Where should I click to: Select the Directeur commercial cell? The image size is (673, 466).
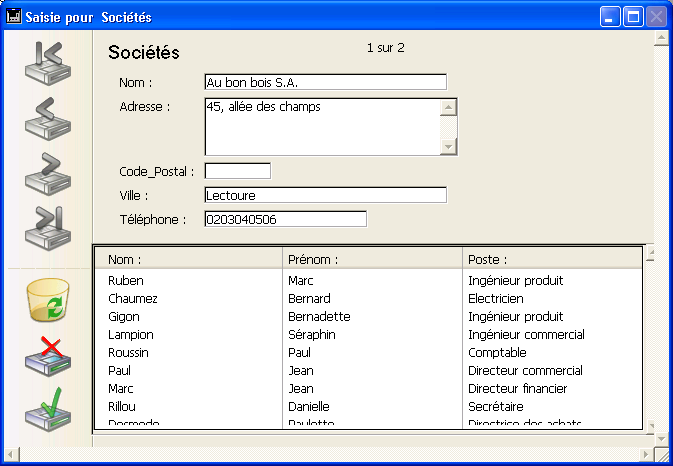click(525, 371)
